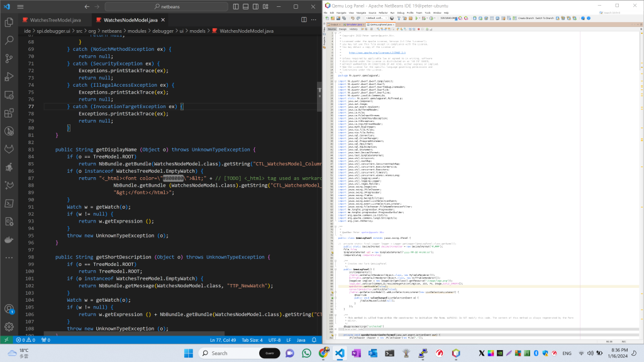Click the VS Code command center search box
644x362 pixels.
166,6
